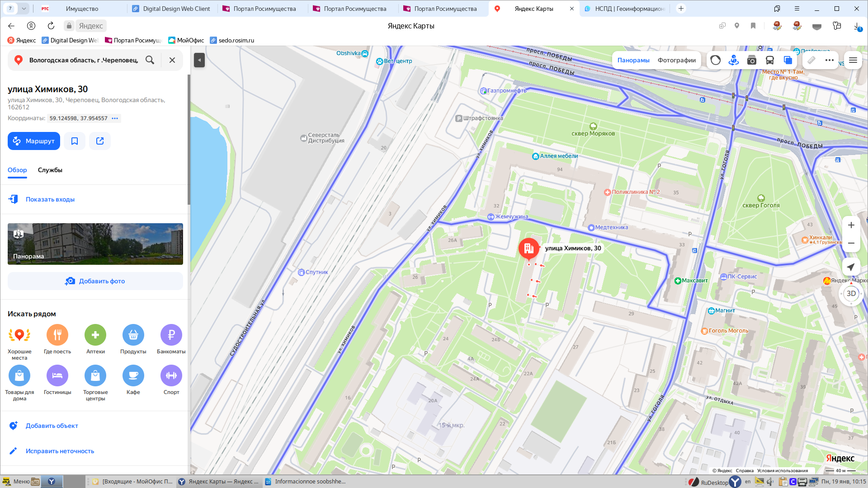The height and width of the screenshot is (488, 868).
Task: Click the my location arrow icon
Action: pyautogui.click(x=851, y=267)
